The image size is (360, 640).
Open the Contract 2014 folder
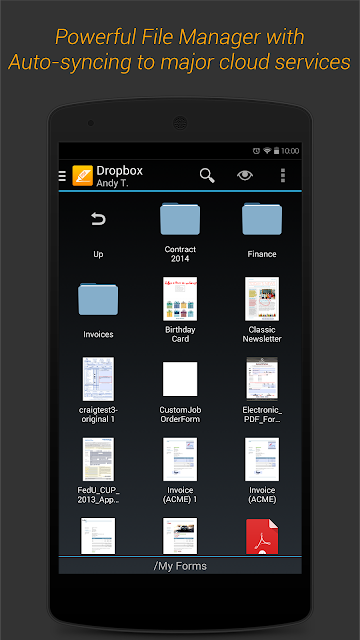click(x=180, y=233)
